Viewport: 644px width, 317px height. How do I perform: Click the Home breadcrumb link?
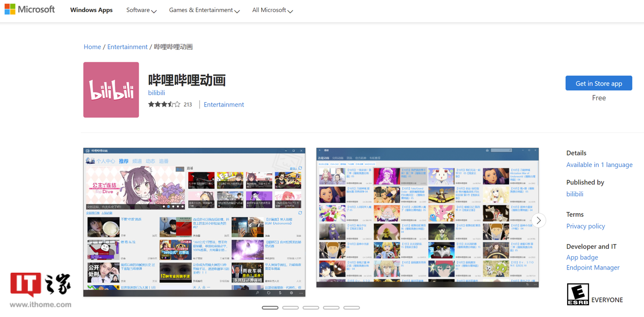tap(92, 47)
